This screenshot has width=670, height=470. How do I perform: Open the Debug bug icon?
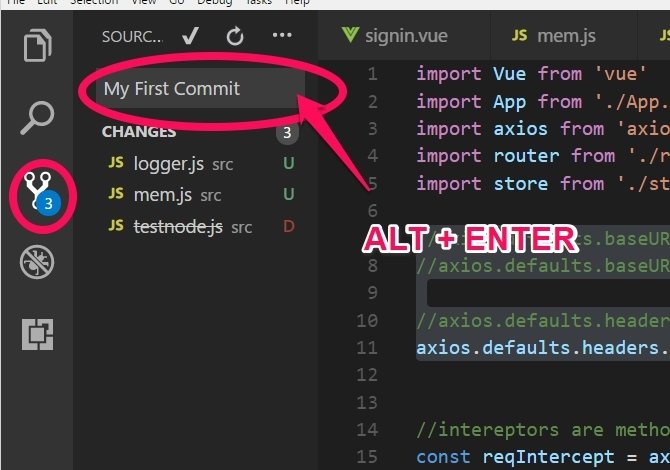[x=37, y=262]
